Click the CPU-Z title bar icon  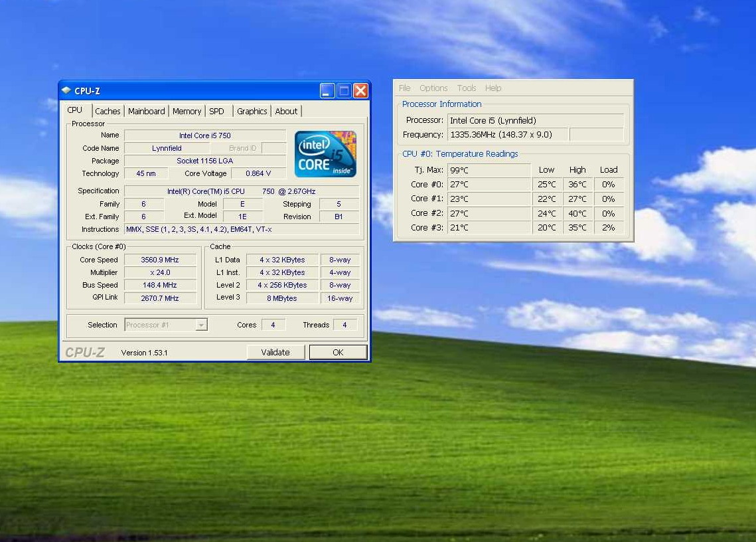pos(66,90)
